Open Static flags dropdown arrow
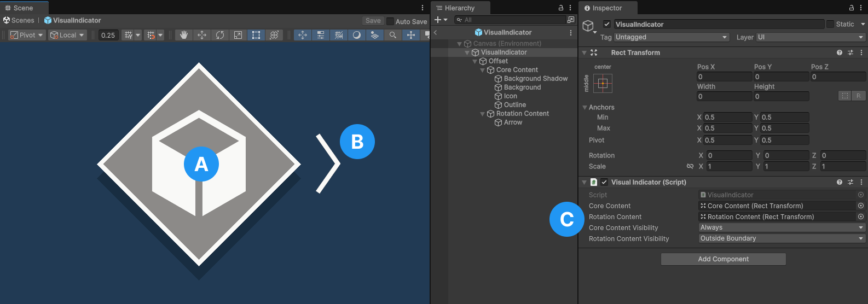The image size is (868, 304). [x=863, y=24]
